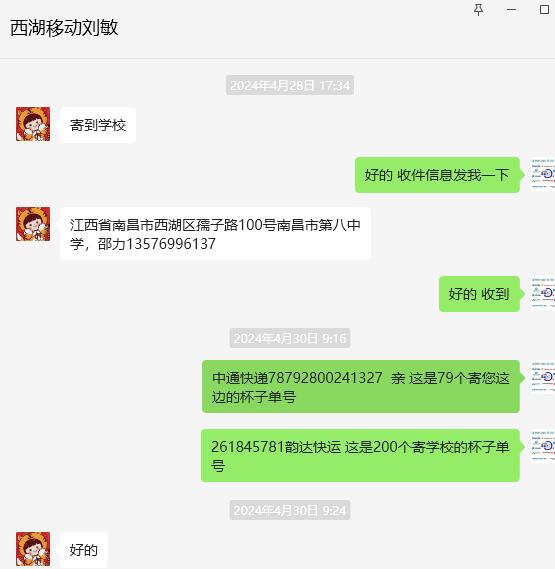Open contact avatar beside final 好的 message
The width and height of the screenshot is (555, 569).
pos(33,549)
